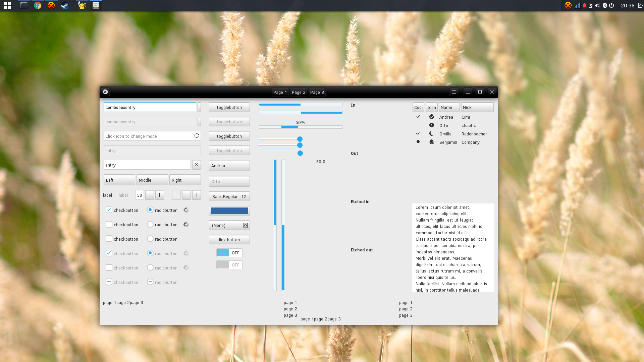
Task: Click the entry field with the clear button
Action: point(147,165)
